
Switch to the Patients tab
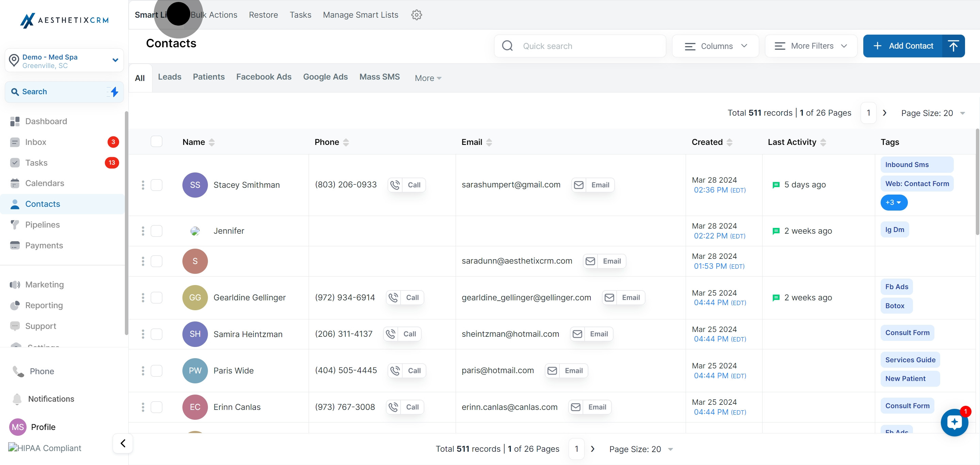point(209,77)
